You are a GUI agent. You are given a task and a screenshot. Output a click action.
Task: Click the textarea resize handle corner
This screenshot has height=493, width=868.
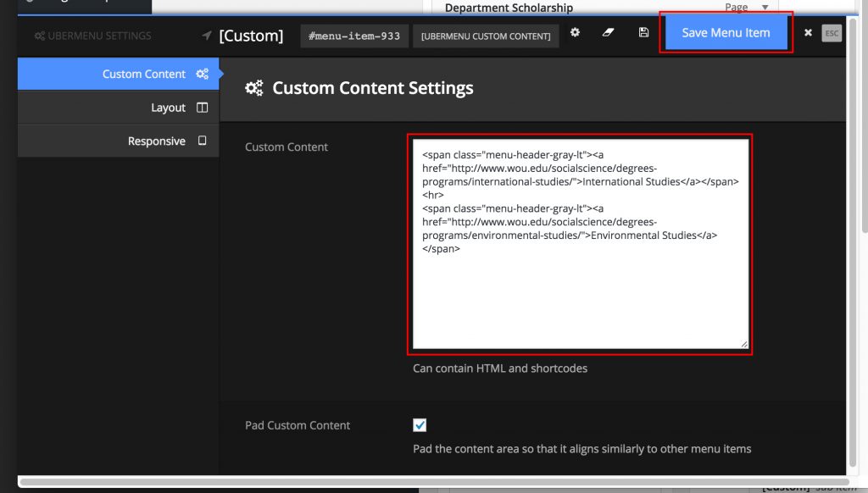[x=743, y=343]
